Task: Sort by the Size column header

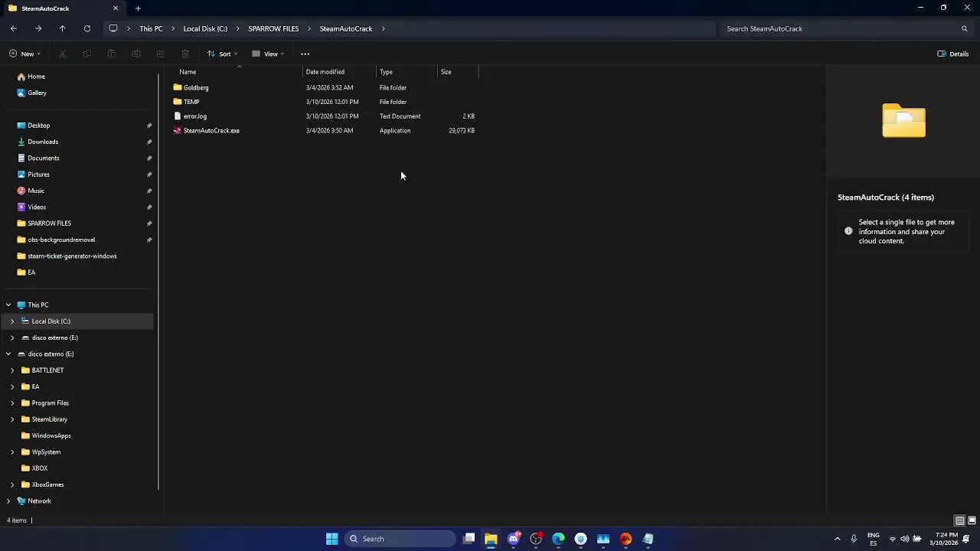Action: 446,72
